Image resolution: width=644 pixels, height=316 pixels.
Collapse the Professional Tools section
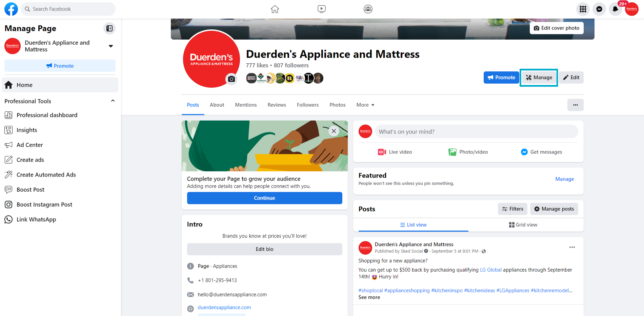click(x=113, y=101)
